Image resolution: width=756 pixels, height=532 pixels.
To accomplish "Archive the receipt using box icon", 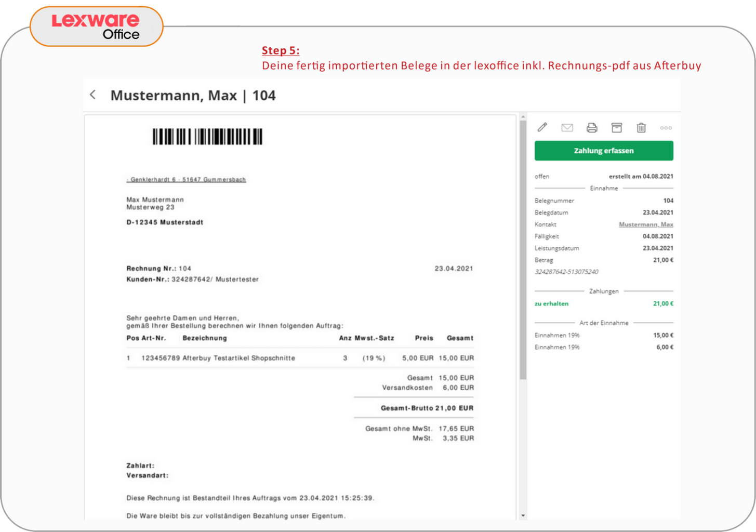I will pos(617,128).
